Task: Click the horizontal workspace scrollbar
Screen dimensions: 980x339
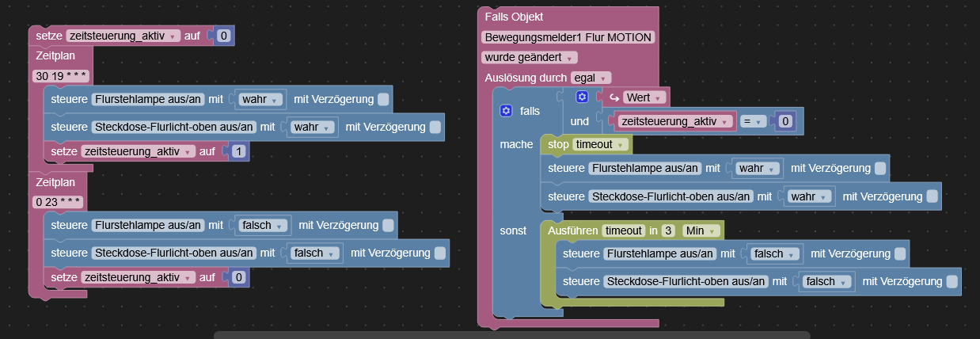Action: (x=511, y=335)
